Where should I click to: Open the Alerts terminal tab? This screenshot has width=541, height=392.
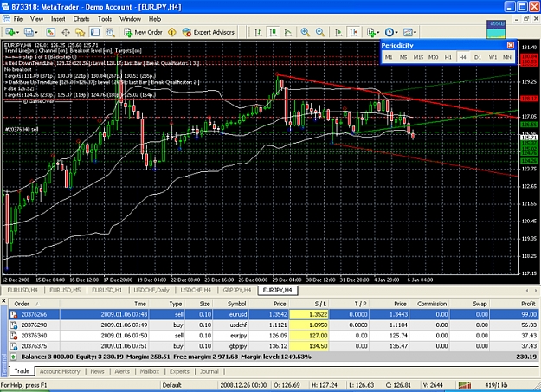point(122,371)
